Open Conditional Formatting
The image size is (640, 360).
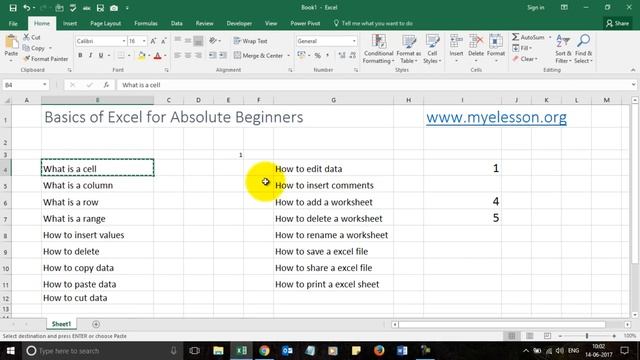(x=379, y=49)
